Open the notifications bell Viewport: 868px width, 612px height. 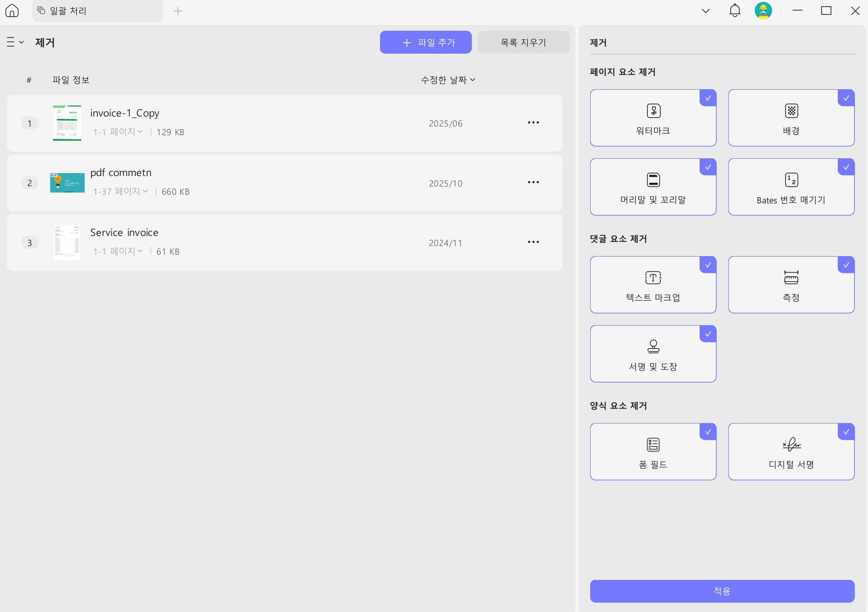[735, 11]
